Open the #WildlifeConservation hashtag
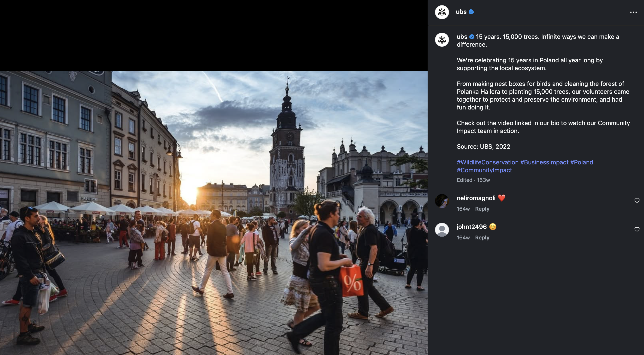Image resolution: width=644 pixels, height=355 pixels. click(488, 162)
